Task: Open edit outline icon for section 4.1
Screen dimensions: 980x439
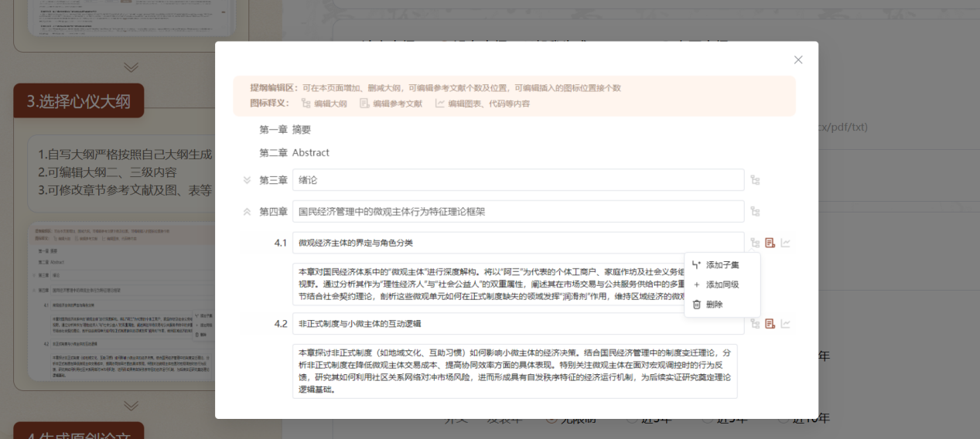Action: [755, 243]
